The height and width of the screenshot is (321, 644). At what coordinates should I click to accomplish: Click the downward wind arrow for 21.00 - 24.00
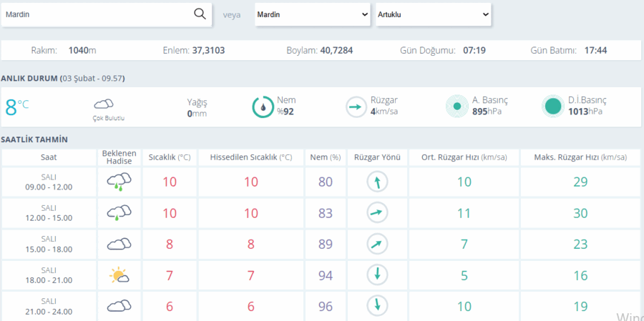pos(377,306)
